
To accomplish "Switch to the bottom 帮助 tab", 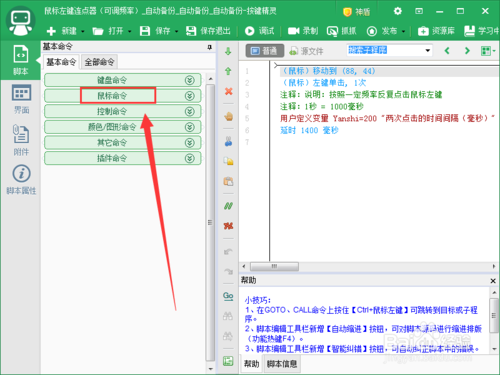I will [x=251, y=364].
